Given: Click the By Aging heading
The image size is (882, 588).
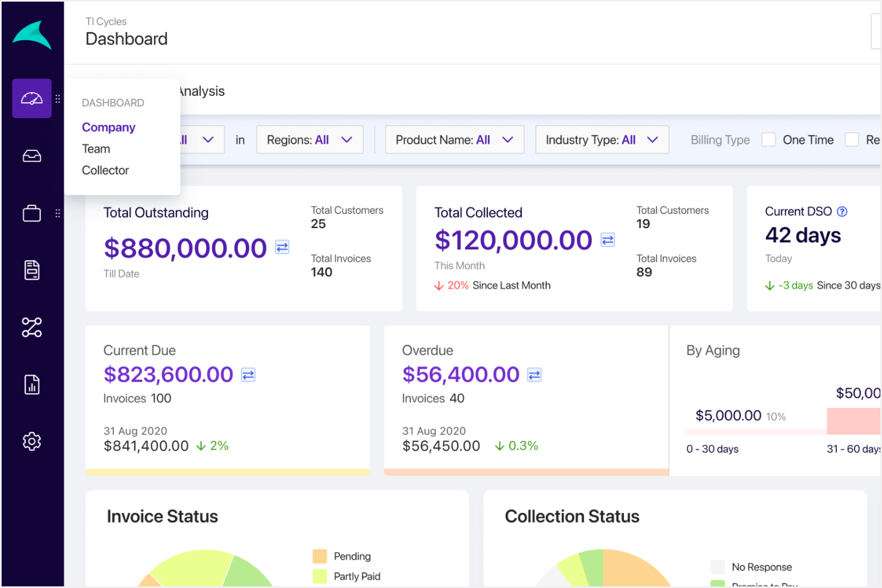Looking at the screenshot, I should click(x=713, y=351).
